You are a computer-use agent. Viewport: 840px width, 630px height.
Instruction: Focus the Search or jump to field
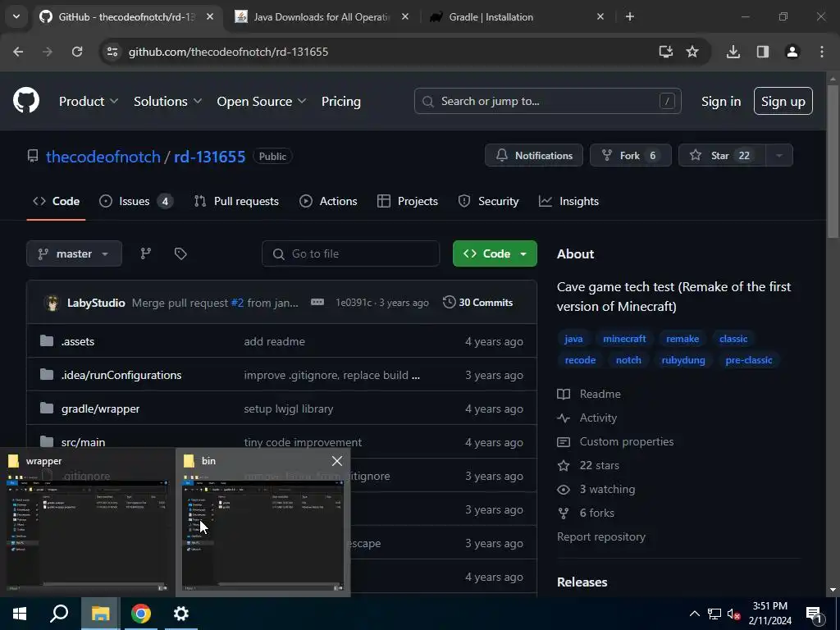click(547, 101)
